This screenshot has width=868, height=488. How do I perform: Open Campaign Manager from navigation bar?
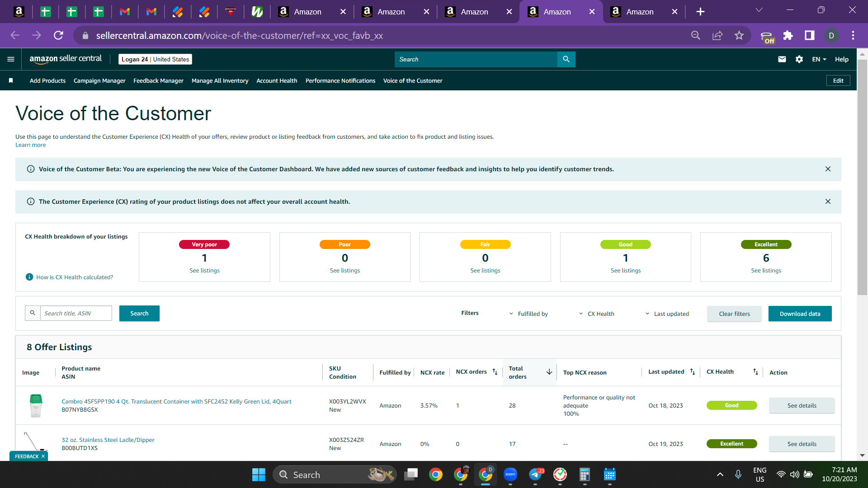(x=99, y=80)
